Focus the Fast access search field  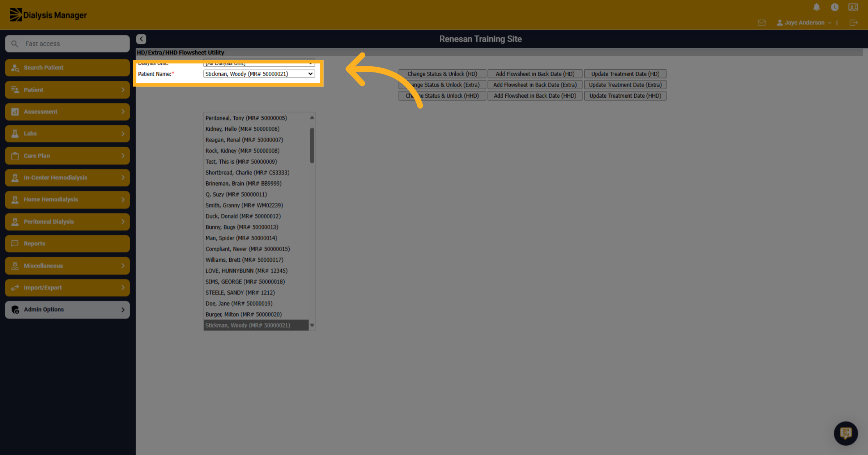point(67,44)
